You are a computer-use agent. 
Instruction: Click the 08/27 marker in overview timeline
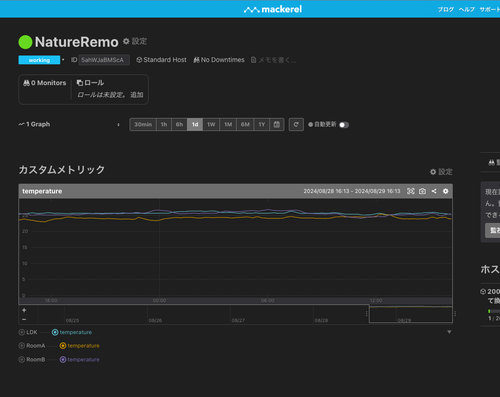[x=238, y=320]
